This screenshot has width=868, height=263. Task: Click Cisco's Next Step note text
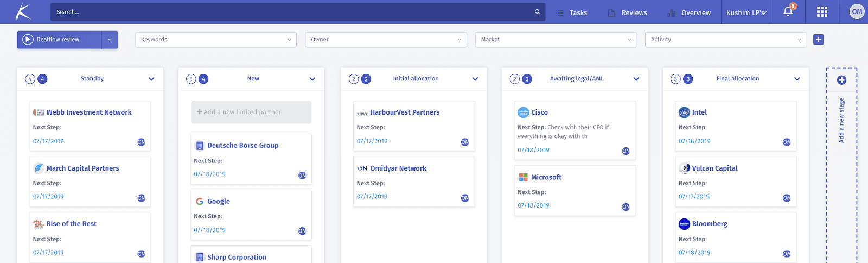coord(563,132)
